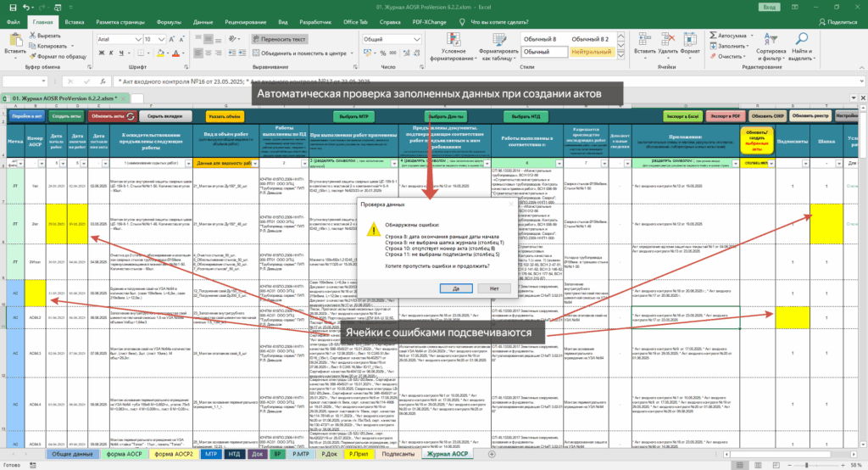Click the green Выбрать МТР button
Viewport: 868px width, 470px height.
point(353,116)
